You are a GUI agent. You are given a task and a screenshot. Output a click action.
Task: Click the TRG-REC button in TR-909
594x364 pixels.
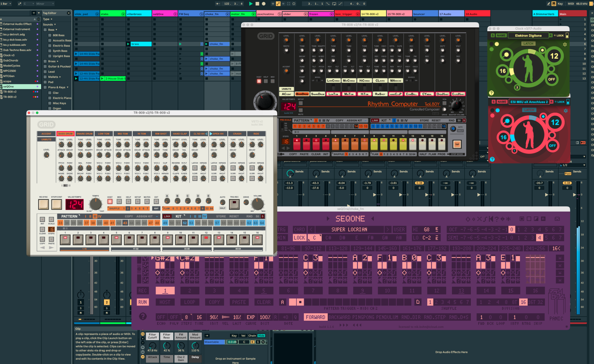coord(234,204)
